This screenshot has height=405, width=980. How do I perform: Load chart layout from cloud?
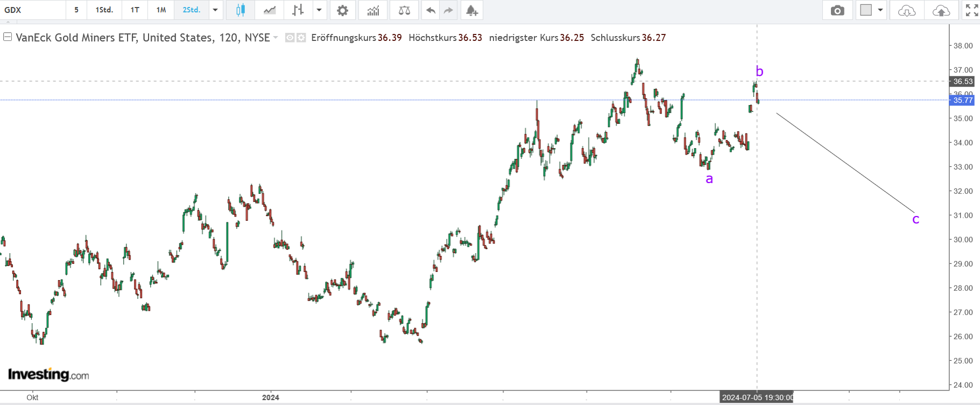(907, 10)
